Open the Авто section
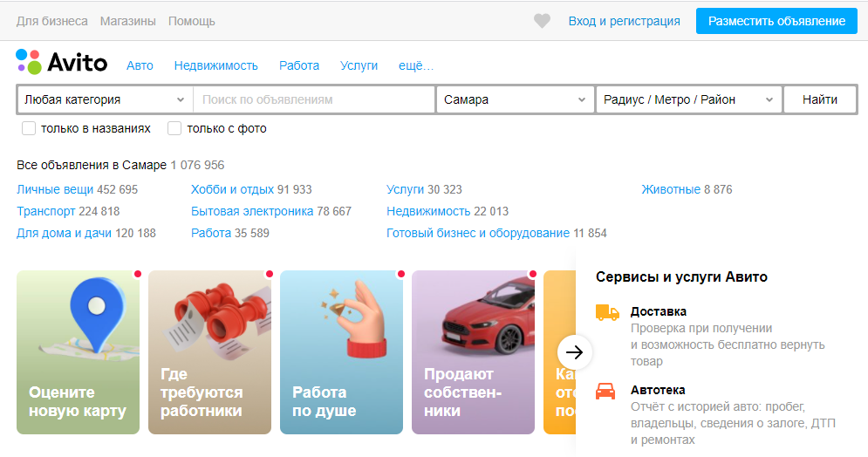Screen dimensions: 868x457 click(140, 65)
